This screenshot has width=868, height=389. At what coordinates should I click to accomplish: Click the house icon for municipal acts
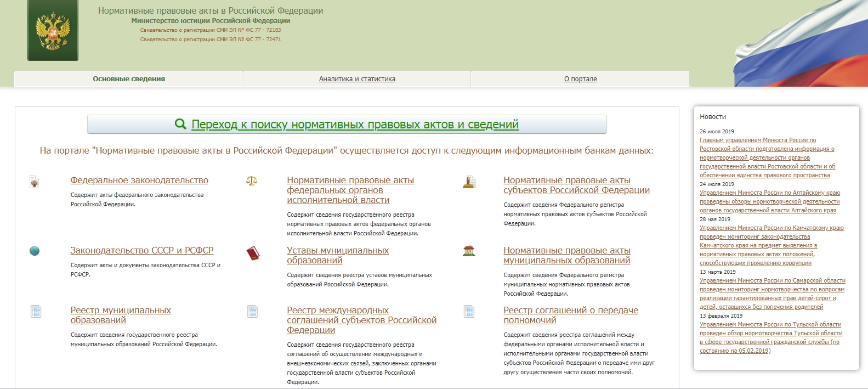point(469,251)
